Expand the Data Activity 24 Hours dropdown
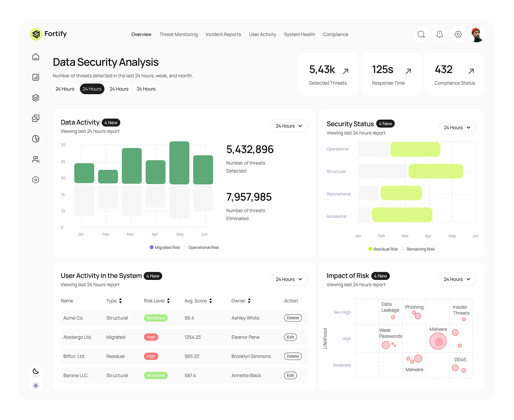 coord(289,126)
